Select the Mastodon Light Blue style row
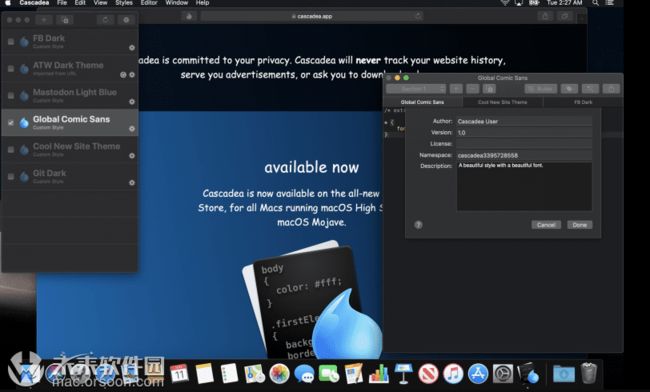Viewport: 650px width, 392px height. (x=70, y=95)
